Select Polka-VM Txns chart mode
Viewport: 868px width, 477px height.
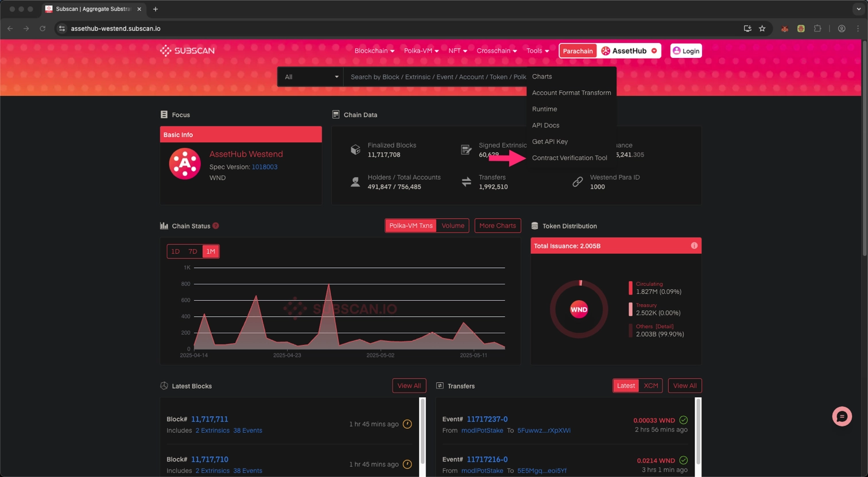click(411, 226)
